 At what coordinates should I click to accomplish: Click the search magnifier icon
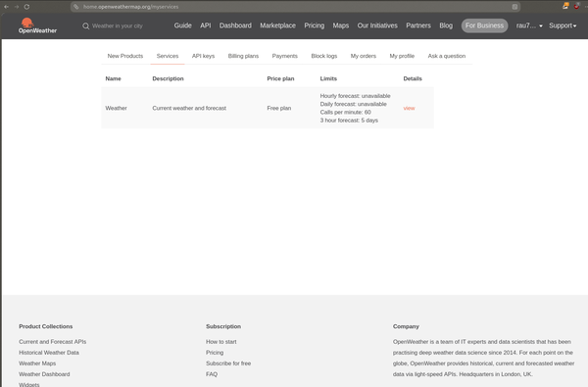tap(86, 25)
